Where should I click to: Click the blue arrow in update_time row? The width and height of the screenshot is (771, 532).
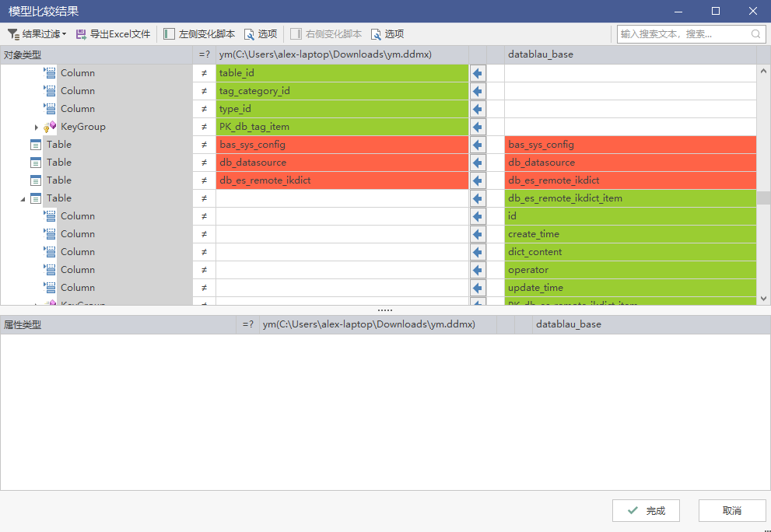478,288
